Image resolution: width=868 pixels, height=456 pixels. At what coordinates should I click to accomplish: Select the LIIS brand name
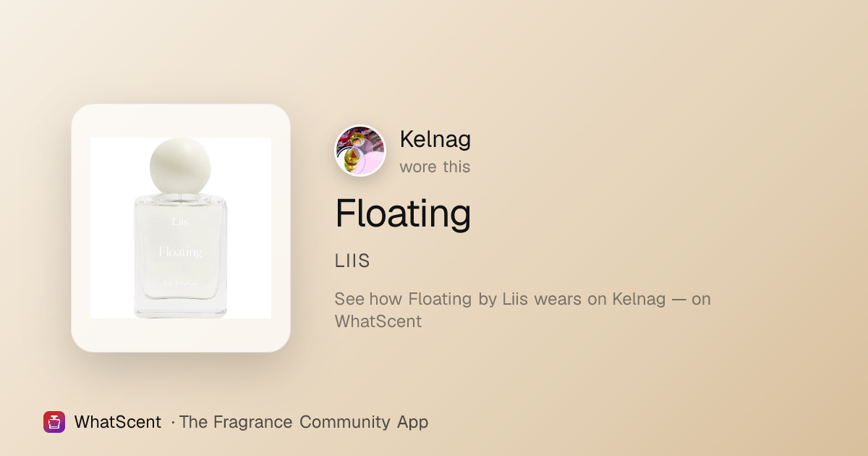352,261
